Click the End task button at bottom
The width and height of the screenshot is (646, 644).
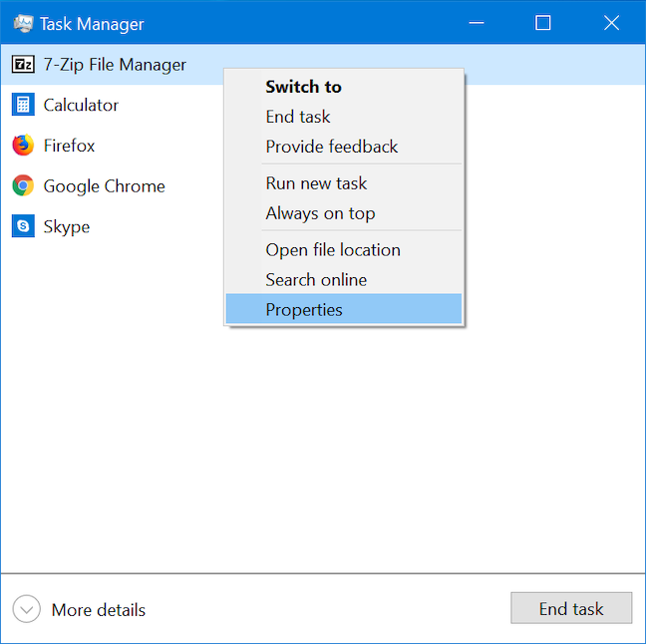(571, 608)
